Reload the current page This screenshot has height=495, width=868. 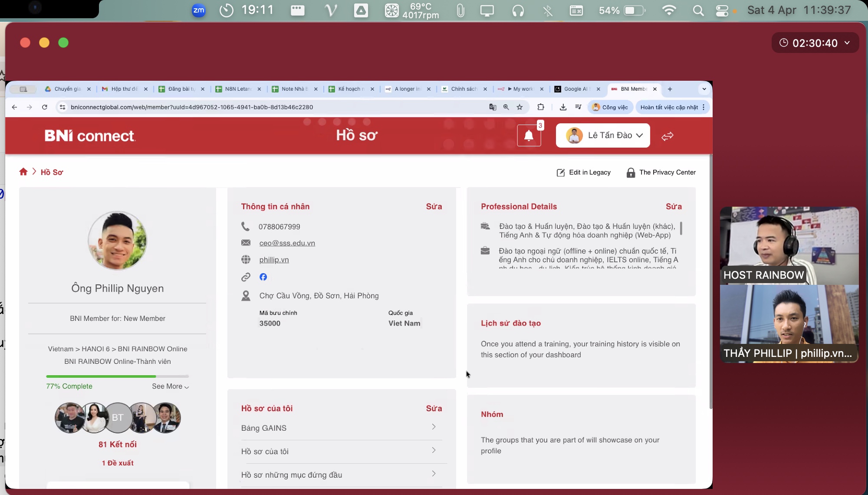[x=44, y=107]
